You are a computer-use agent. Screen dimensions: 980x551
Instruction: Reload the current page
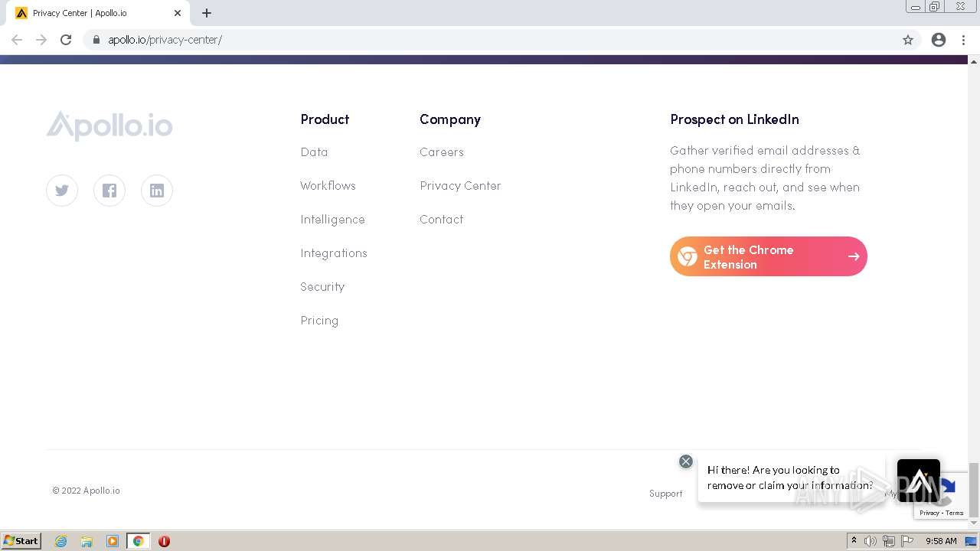coord(66,40)
